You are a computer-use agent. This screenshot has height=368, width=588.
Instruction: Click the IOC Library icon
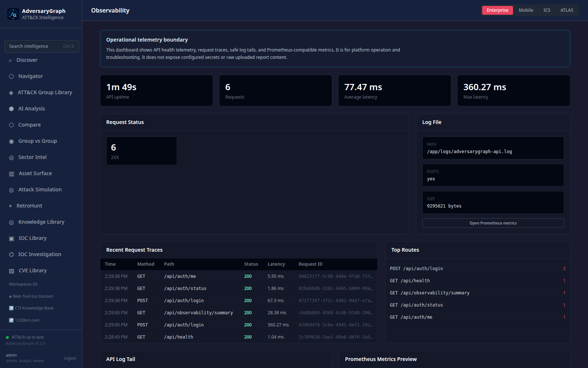pos(11,238)
